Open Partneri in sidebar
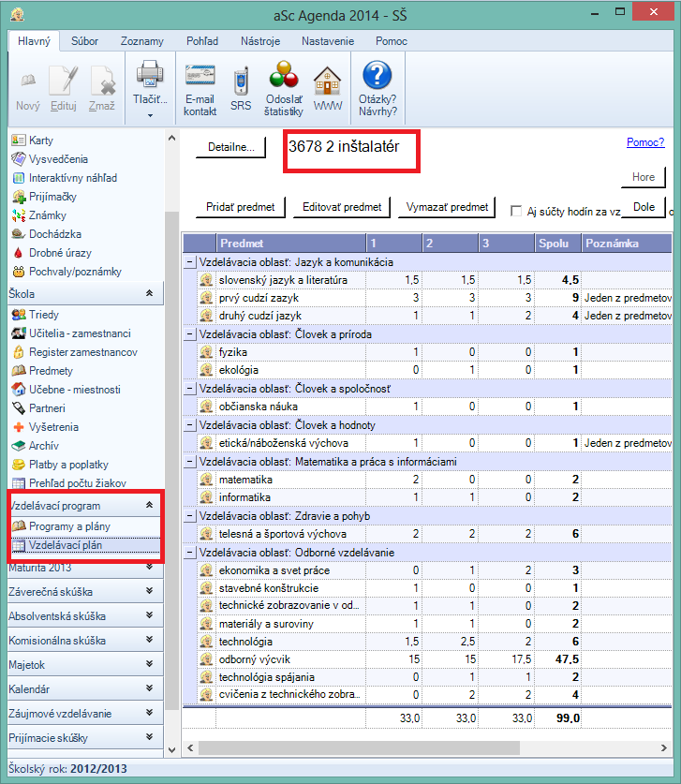681x784 pixels. tap(38, 408)
